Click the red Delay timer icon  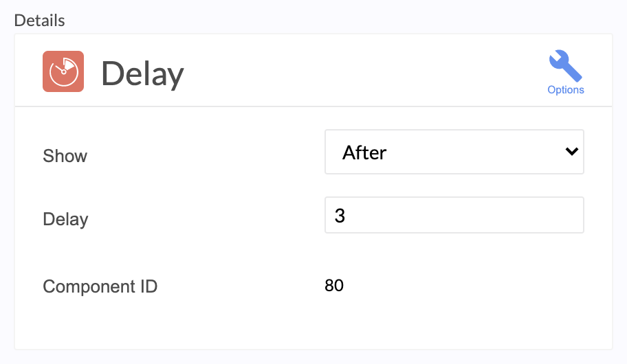(x=63, y=71)
